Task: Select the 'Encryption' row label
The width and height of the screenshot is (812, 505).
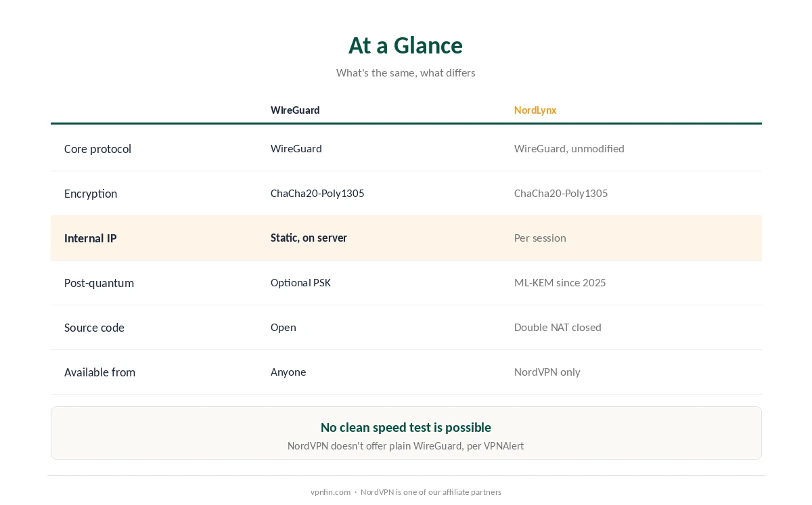Action: (x=91, y=193)
